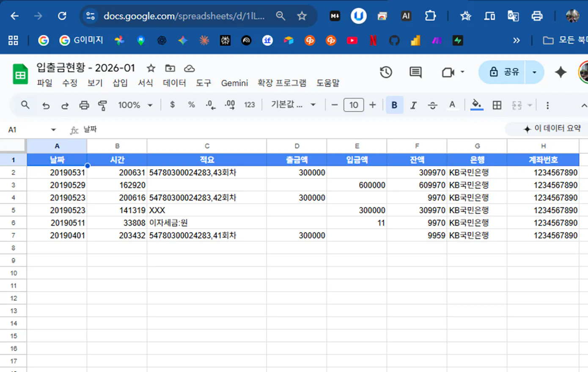Open the zoom level dropdown
588x372 pixels.
pyautogui.click(x=135, y=105)
